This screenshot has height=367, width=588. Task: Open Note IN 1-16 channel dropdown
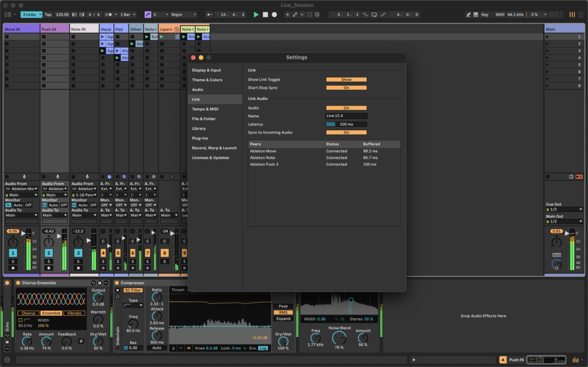click(x=84, y=195)
